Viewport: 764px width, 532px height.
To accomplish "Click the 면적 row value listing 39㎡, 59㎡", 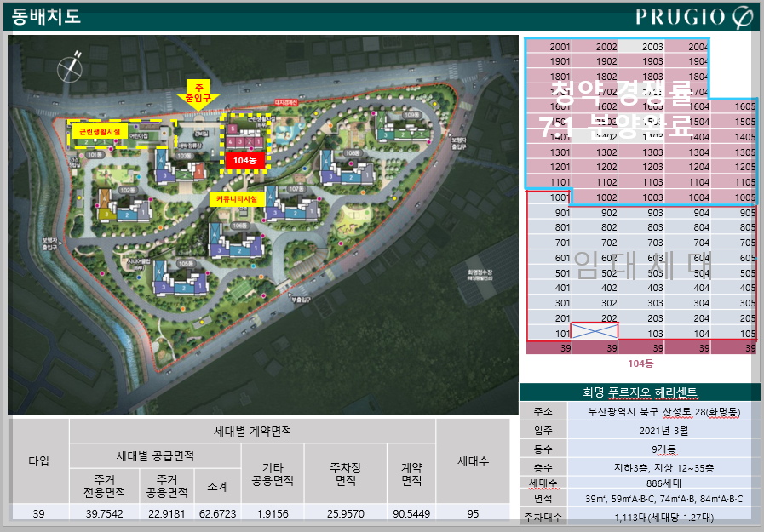I will point(663,499).
